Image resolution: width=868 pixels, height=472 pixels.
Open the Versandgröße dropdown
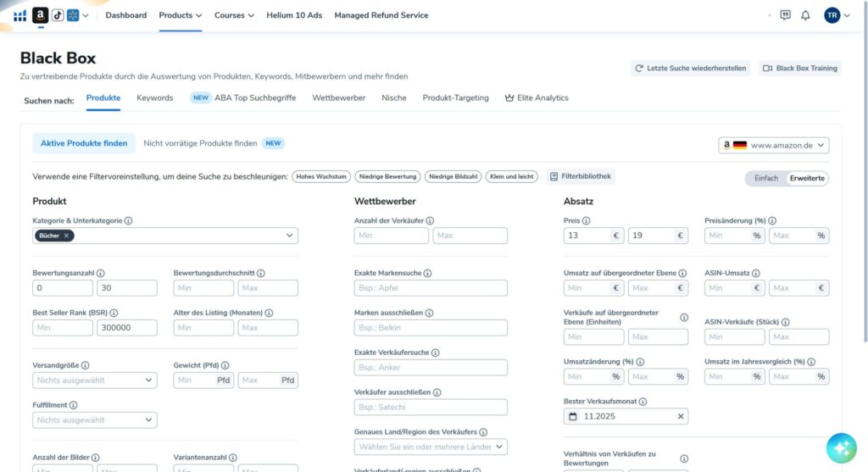tap(95, 380)
